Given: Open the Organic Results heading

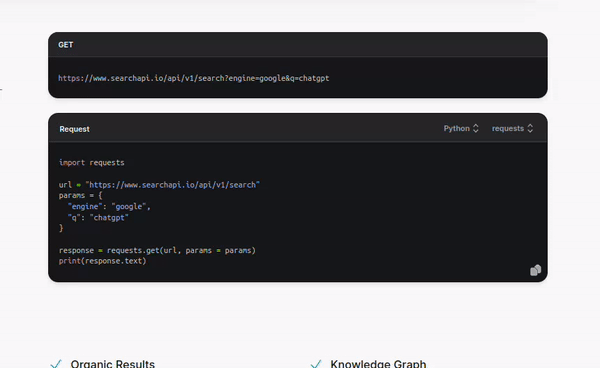Looking at the screenshot, I should click(x=112, y=364).
